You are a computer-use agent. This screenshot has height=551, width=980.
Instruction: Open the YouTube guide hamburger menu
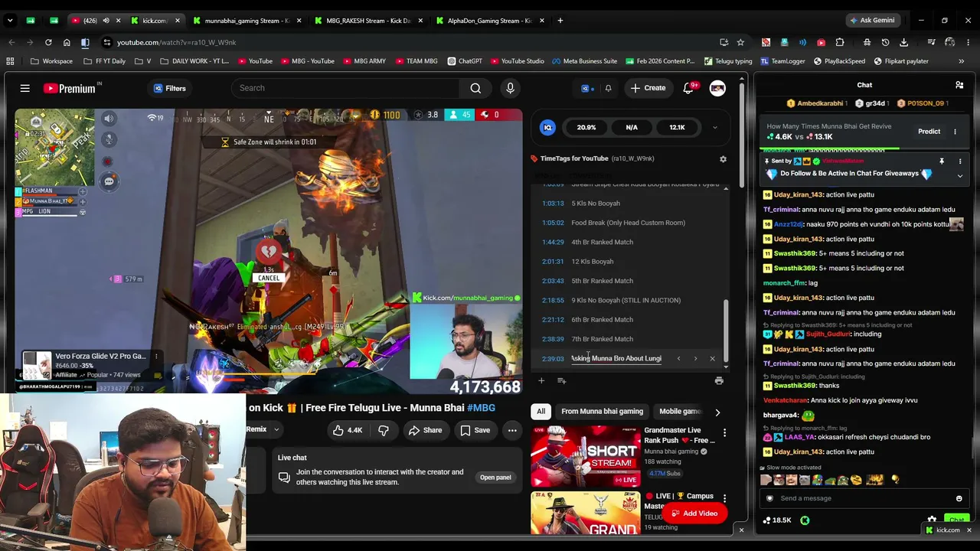click(24, 89)
